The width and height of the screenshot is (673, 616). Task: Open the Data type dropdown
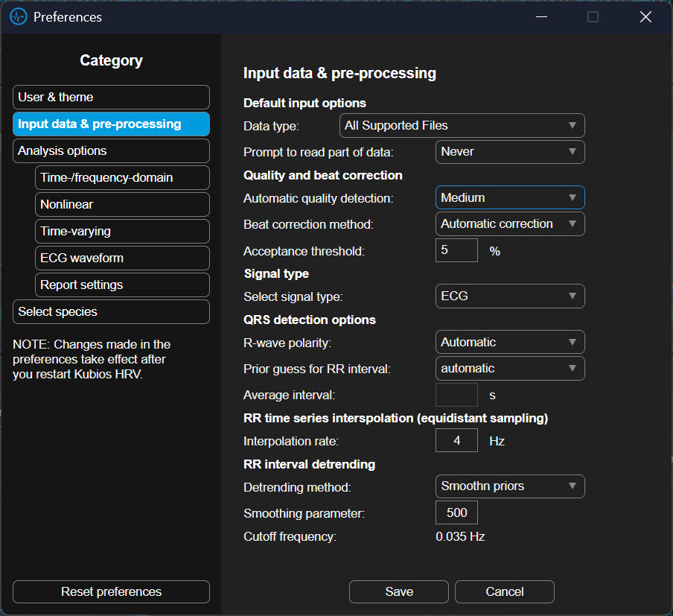coord(462,126)
